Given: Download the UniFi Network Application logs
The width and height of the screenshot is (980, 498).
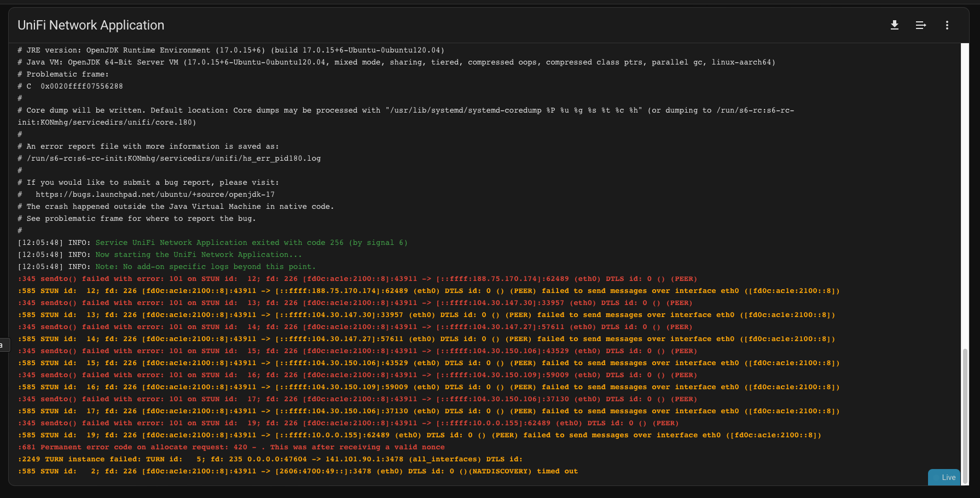Looking at the screenshot, I should pos(895,25).
